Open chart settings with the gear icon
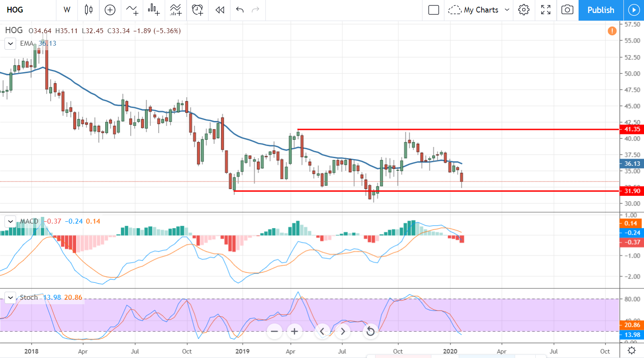 (524, 10)
